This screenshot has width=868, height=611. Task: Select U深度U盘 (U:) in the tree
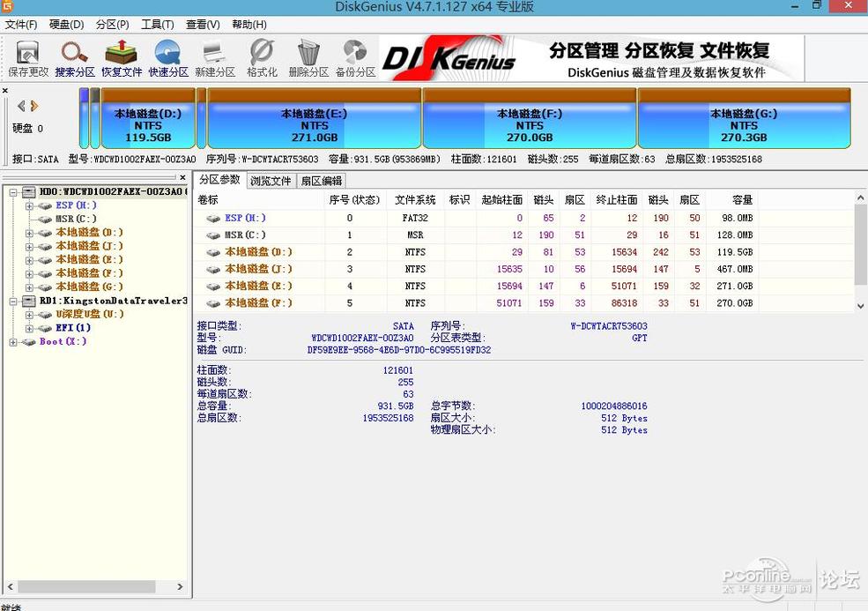point(90,314)
